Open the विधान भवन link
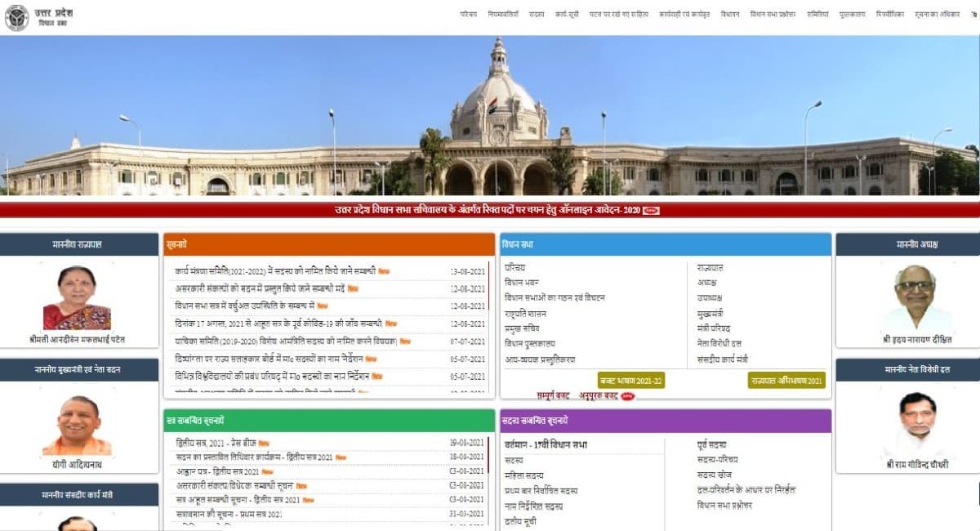The width and height of the screenshot is (980, 531). [521, 282]
